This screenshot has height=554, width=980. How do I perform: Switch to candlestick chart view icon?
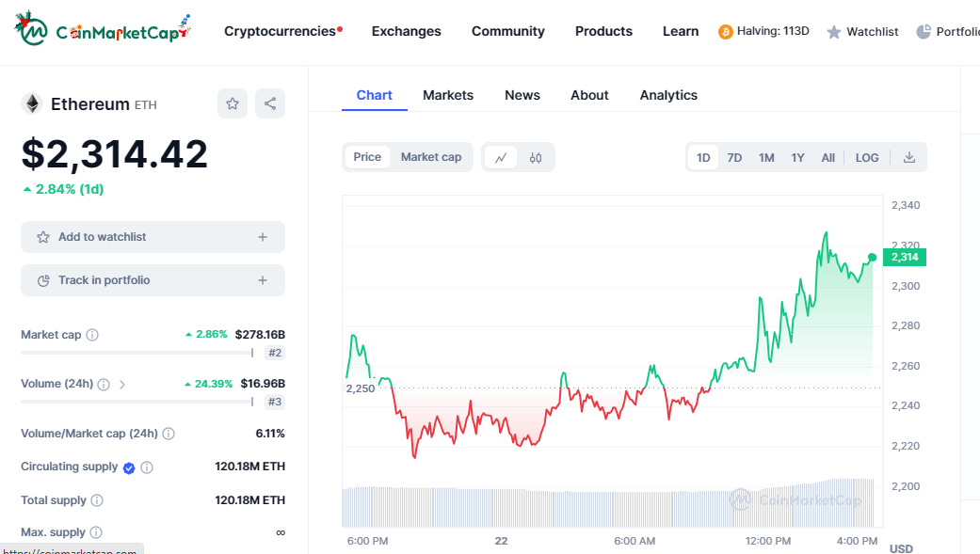536,157
